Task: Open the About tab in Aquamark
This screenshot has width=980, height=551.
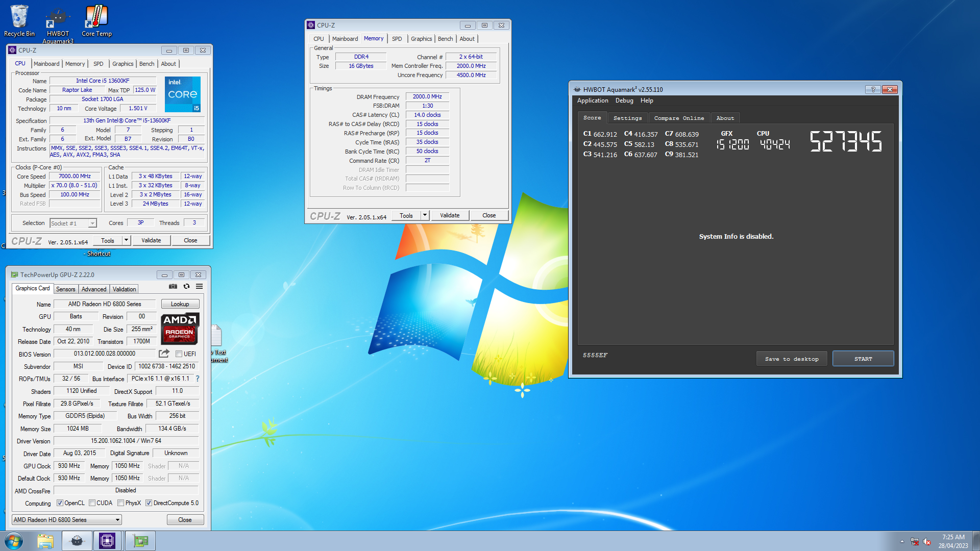Action: point(725,118)
